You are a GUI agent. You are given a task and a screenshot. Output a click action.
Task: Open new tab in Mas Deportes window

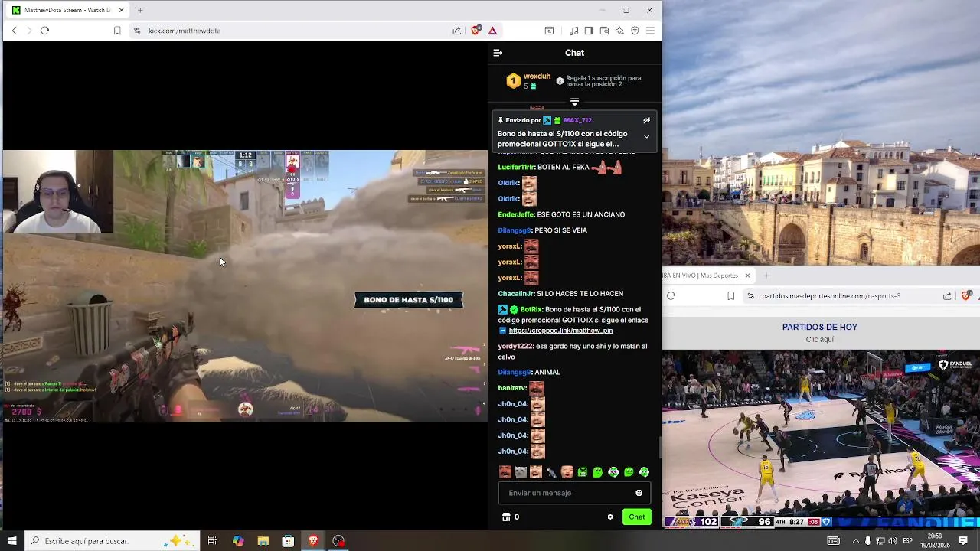[x=766, y=275]
